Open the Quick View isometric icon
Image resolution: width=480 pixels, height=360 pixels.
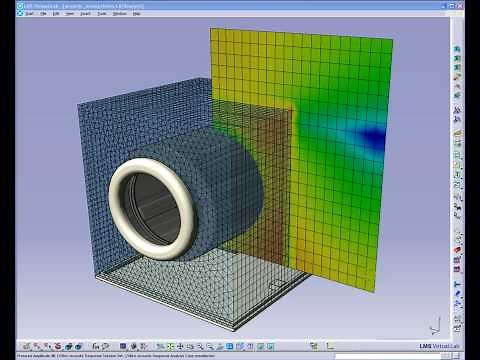click(x=240, y=346)
